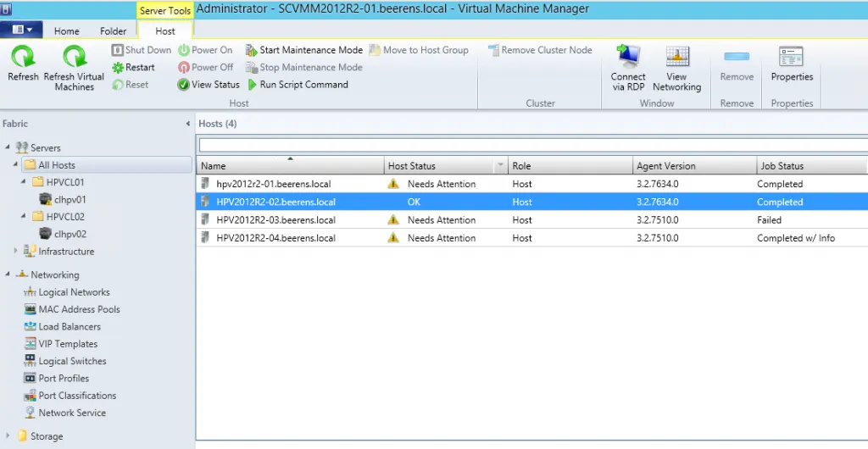Click Stop Maintenance Mode
This screenshot has height=449, width=868.
point(304,67)
